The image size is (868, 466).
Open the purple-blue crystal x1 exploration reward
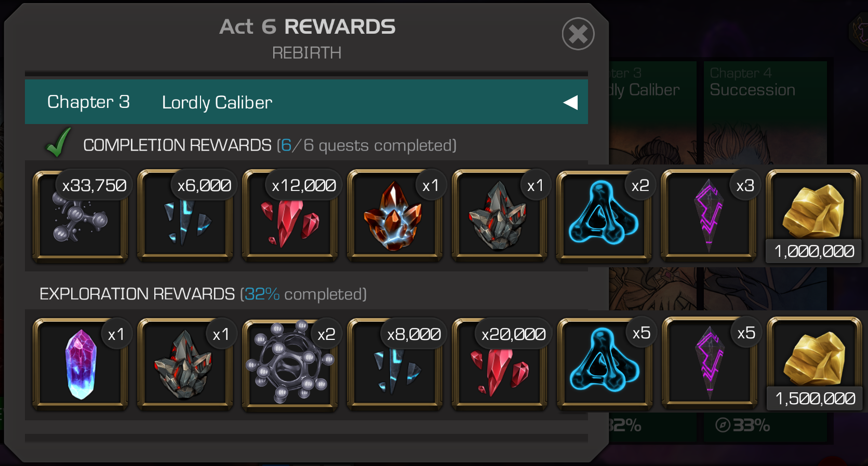pyautogui.click(x=81, y=364)
